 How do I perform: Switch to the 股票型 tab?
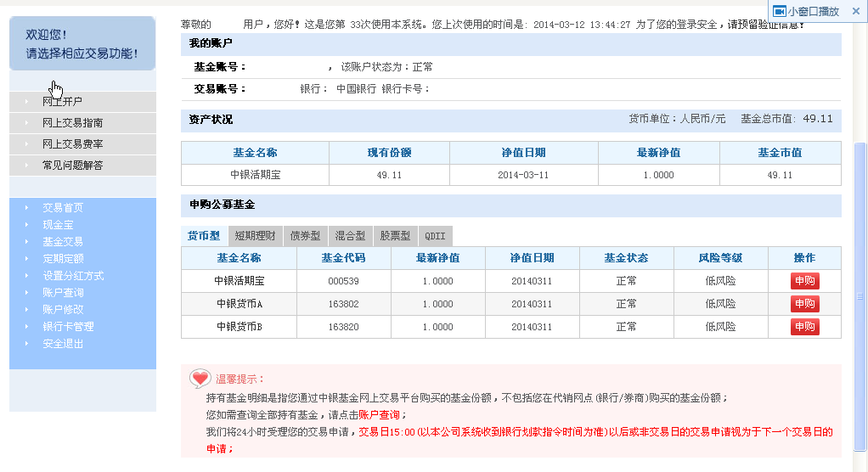pos(395,236)
